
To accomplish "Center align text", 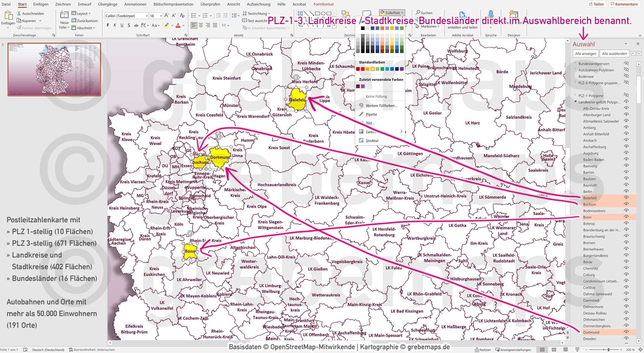I will [201, 25].
